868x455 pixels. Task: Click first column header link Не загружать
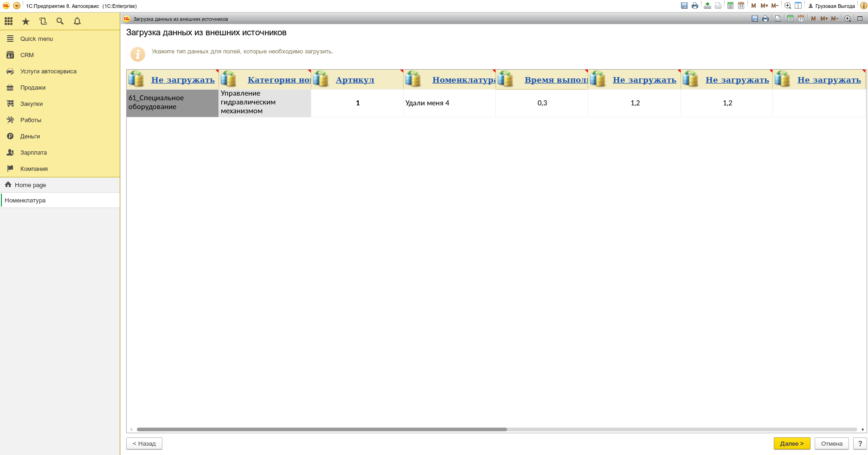[183, 80]
